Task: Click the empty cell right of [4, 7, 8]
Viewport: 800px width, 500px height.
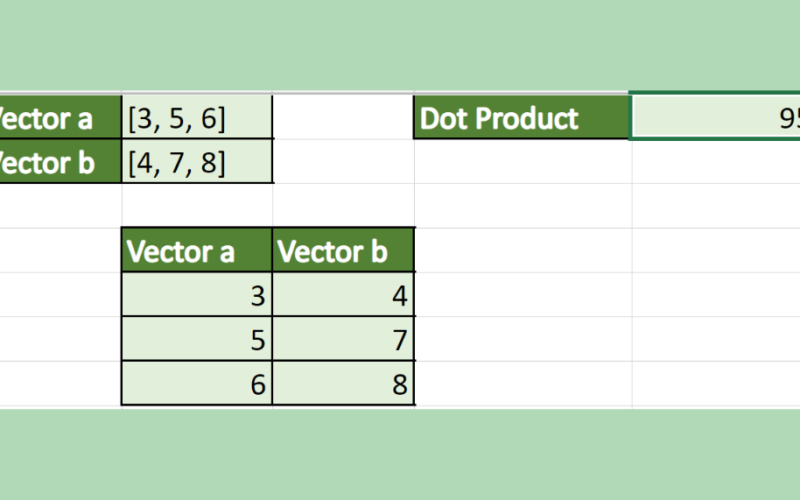Action: (x=344, y=162)
